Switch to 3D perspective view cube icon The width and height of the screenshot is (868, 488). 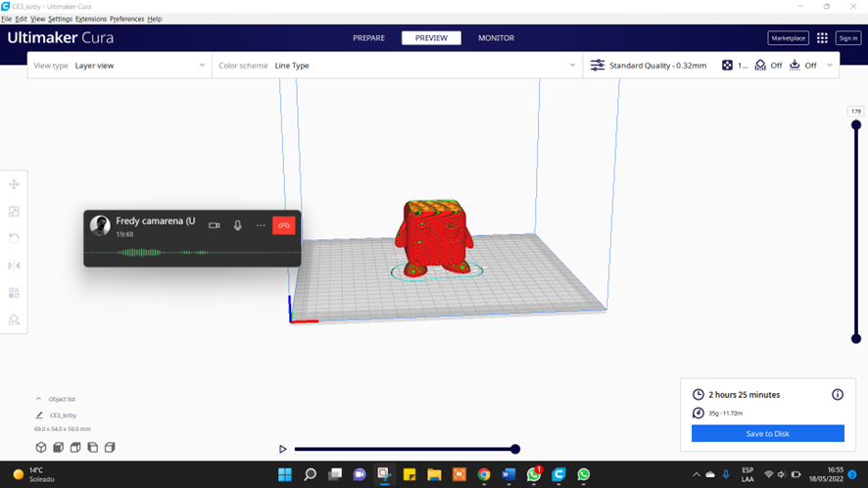coord(41,447)
